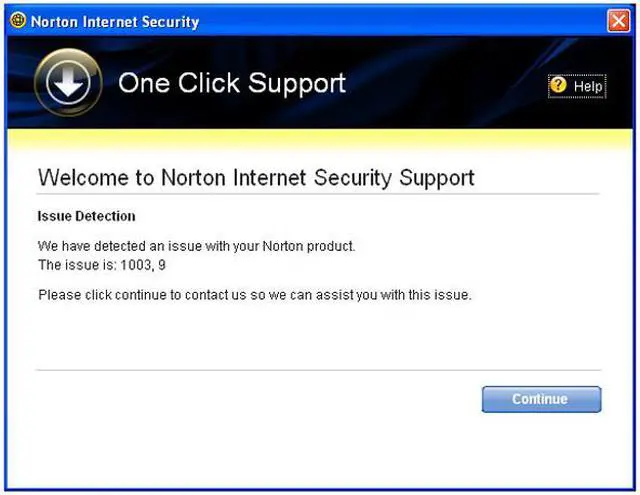Close the Norton Internet Security window
The image size is (640, 495).
point(618,21)
